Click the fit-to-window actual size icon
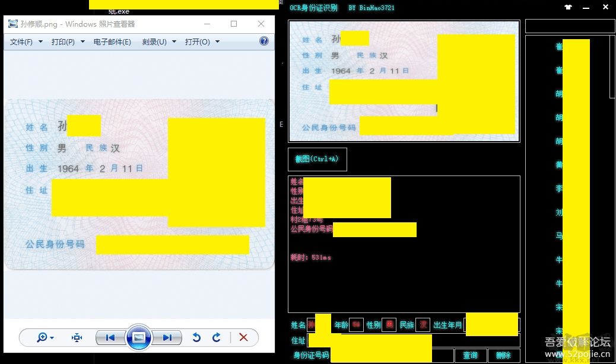 pos(77,337)
